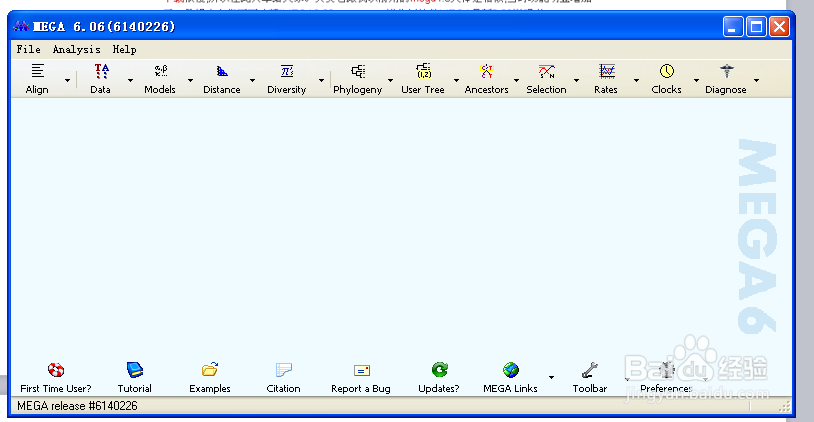The width and height of the screenshot is (814, 422).
Task: Open the Rates icon
Action: point(607,71)
